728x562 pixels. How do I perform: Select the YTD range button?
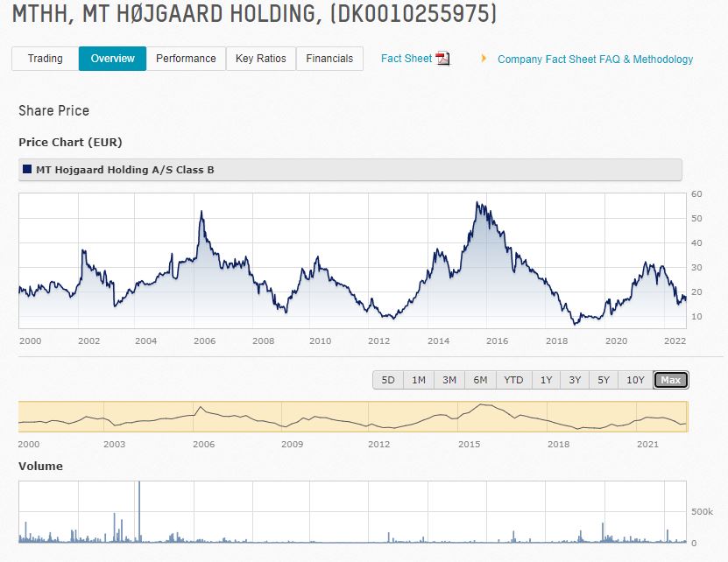[x=513, y=380]
